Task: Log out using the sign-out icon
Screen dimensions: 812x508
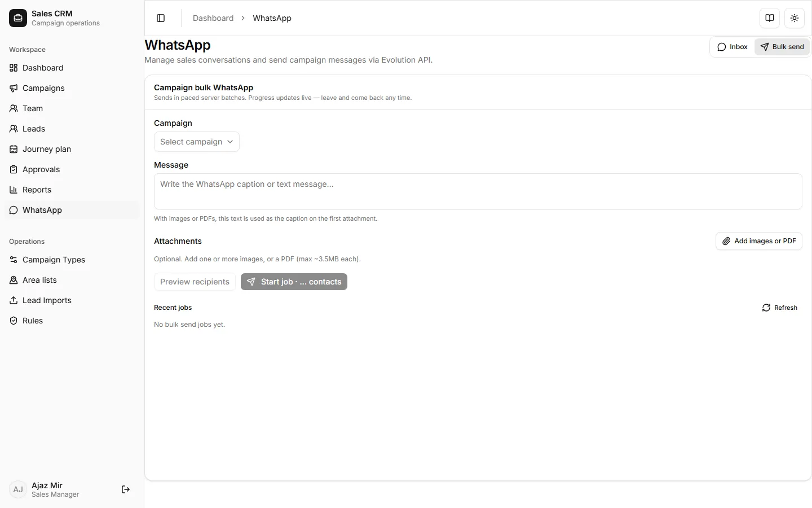Action: pos(126,489)
